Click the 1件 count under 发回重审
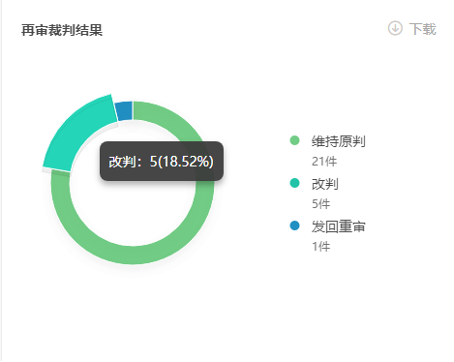 point(321,247)
